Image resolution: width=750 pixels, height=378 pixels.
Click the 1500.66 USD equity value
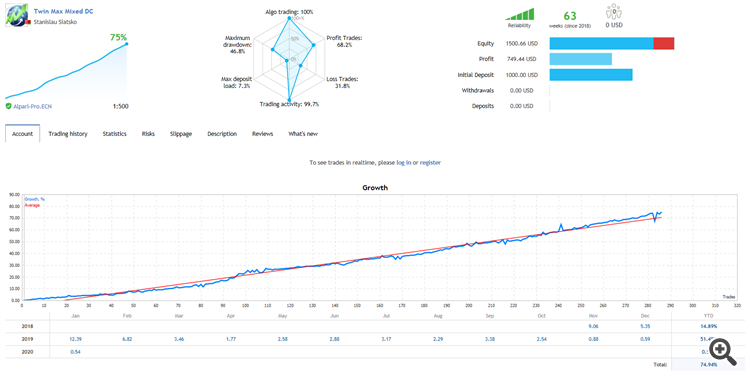(x=521, y=44)
